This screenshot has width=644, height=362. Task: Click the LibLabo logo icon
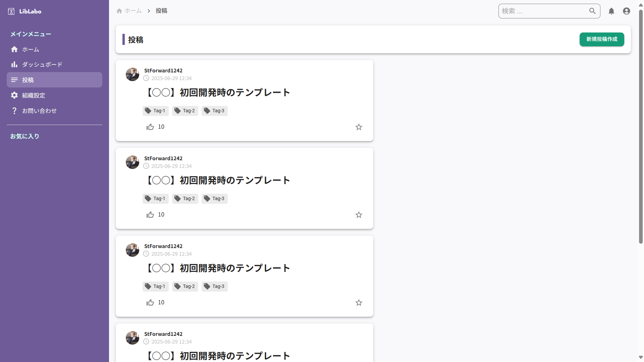[x=11, y=11]
